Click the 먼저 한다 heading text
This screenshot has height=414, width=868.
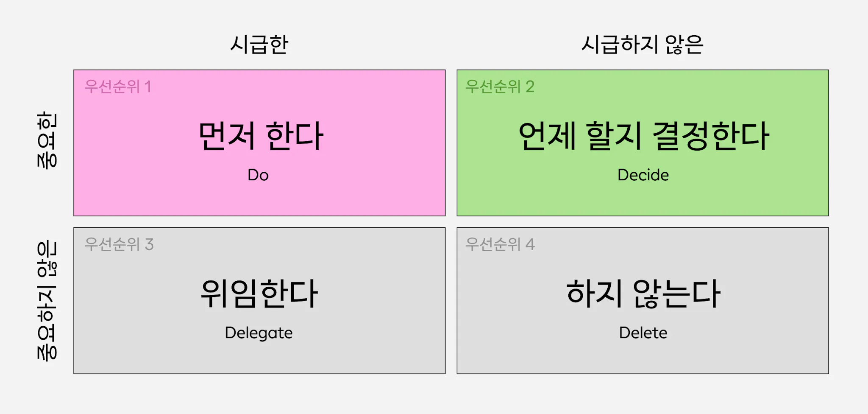coord(261,136)
